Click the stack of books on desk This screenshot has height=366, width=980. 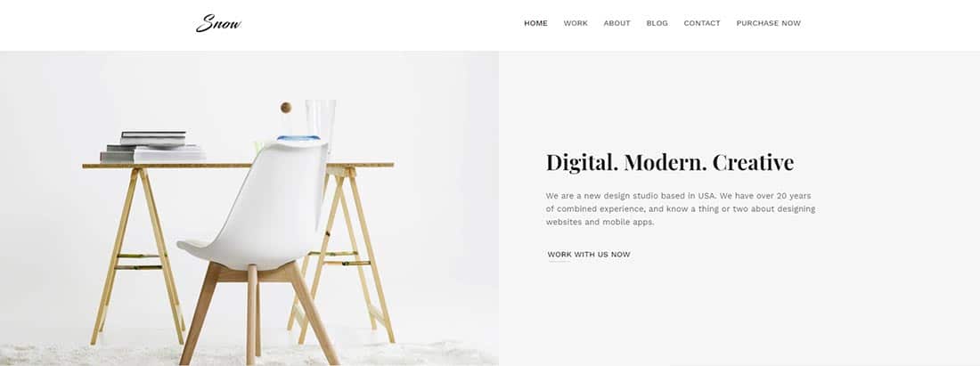click(x=153, y=148)
